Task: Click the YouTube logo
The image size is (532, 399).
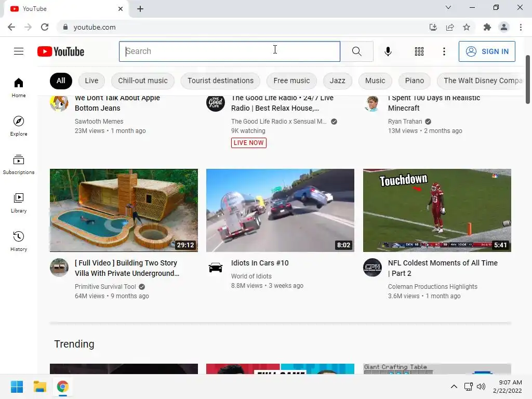Action: pos(61,51)
